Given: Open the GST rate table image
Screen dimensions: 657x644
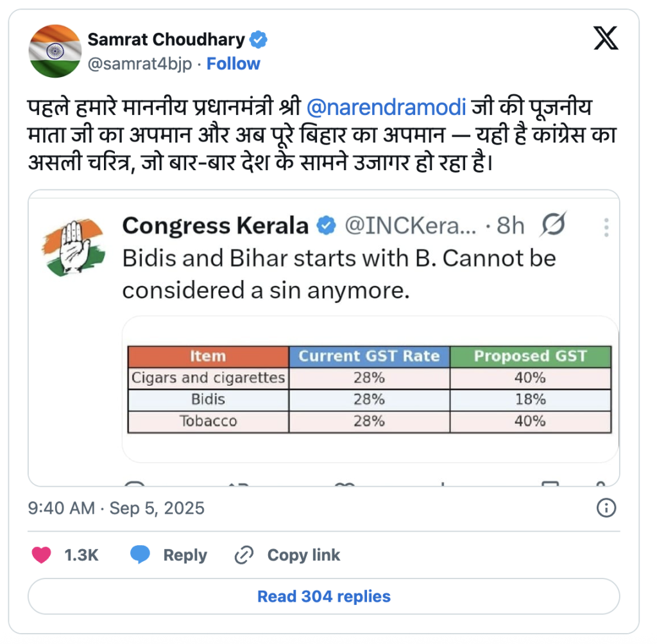Looking at the screenshot, I should coord(369,390).
